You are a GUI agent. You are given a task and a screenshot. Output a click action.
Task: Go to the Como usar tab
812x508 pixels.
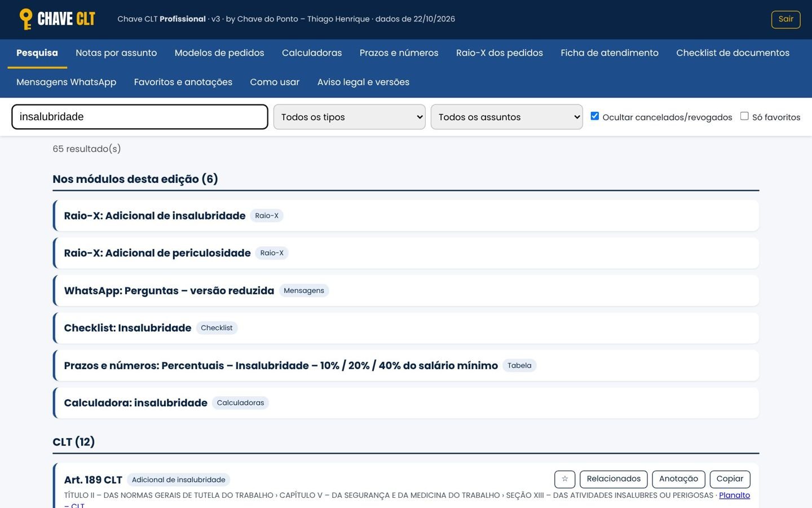point(275,82)
